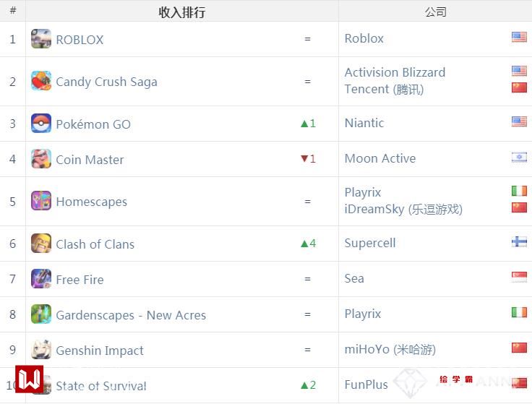Click the Israel flag beside Moon Active
Image resolution: width=532 pixels, height=404 pixels.
[x=519, y=158]
